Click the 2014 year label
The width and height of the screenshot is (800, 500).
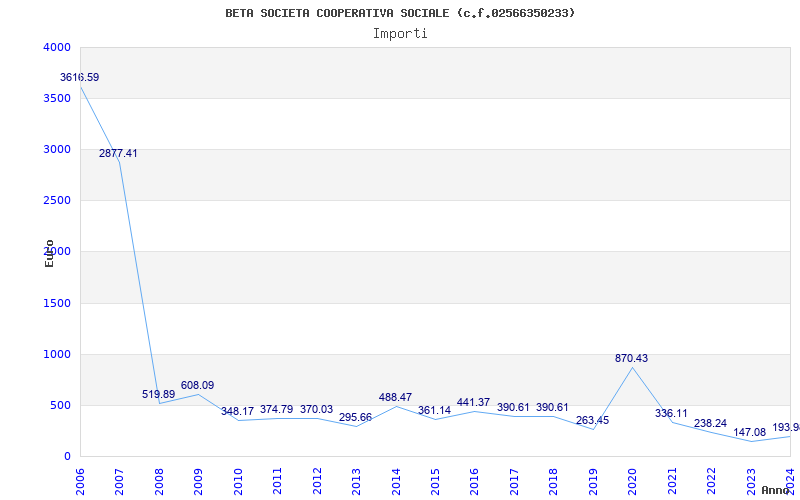point(396,481)
